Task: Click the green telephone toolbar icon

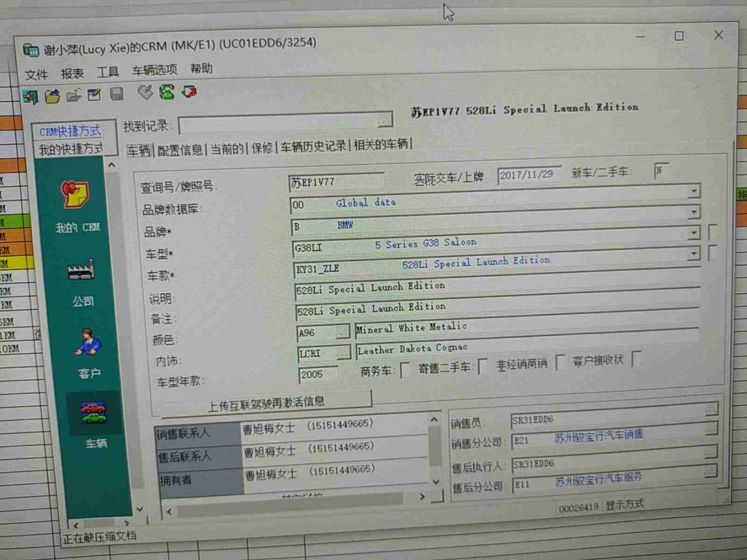Action: point(167,92)
